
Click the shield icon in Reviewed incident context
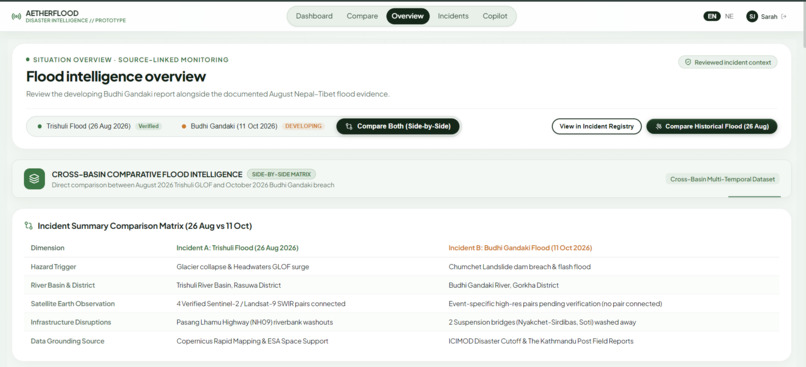688,62
